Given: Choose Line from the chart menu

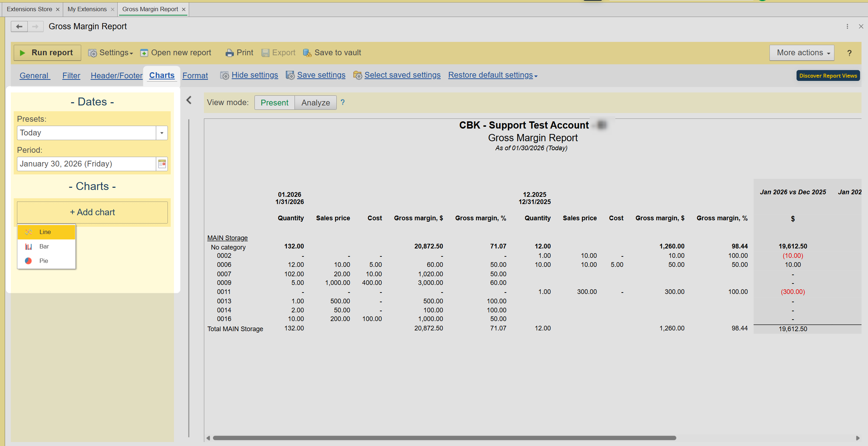Looking at the screenshot, I should [45, 232].
